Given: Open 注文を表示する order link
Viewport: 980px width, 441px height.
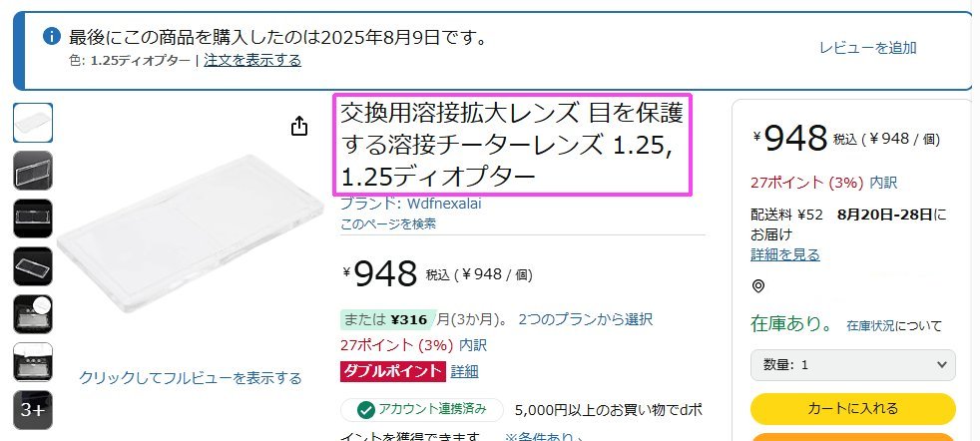Looking at the screenshot, I should [252, 60].
